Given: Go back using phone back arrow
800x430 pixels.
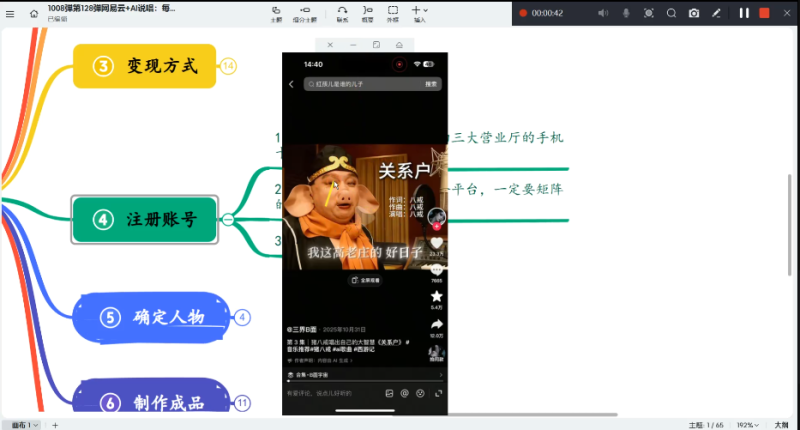Looking at the screenshot, I should (291, 84).
